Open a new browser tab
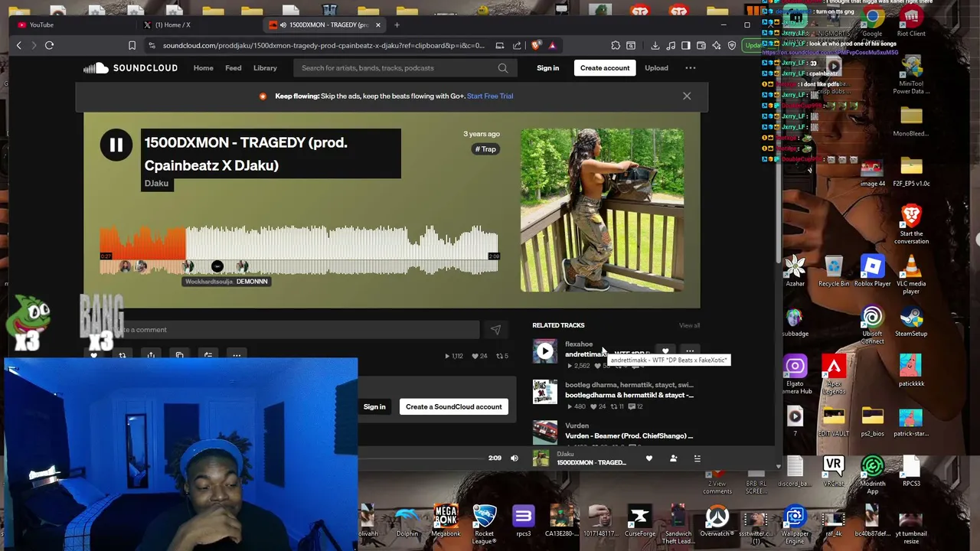 [x=397, y=25]
